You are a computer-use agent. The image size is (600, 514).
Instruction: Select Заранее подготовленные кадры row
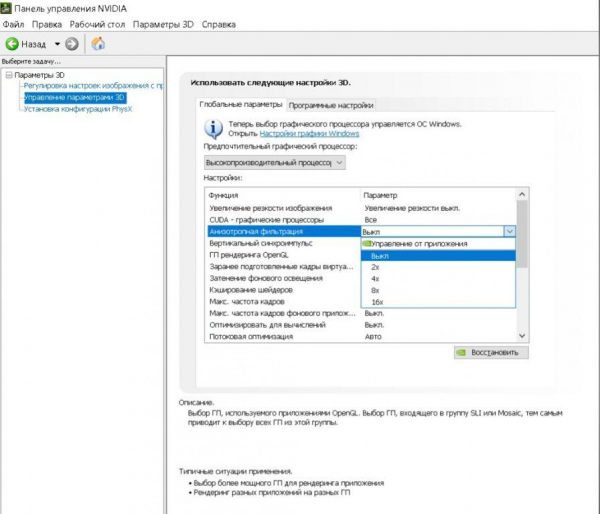click(284, 266)
